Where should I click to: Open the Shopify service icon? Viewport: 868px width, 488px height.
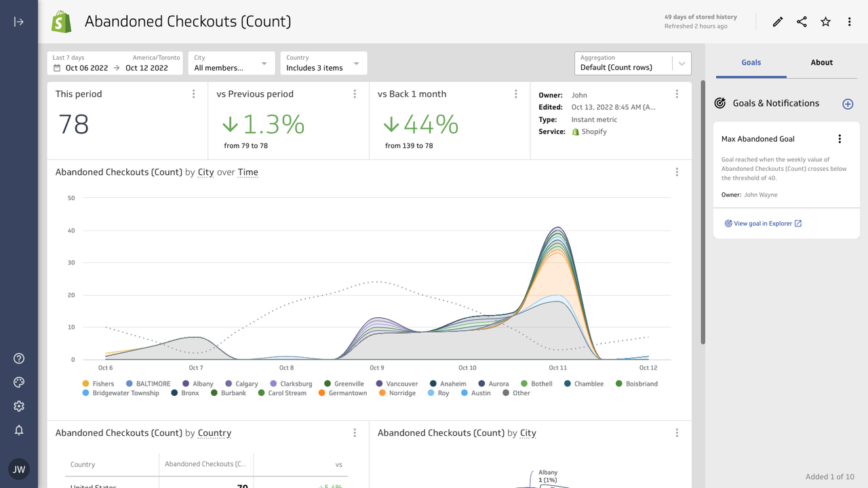point(576,131)
